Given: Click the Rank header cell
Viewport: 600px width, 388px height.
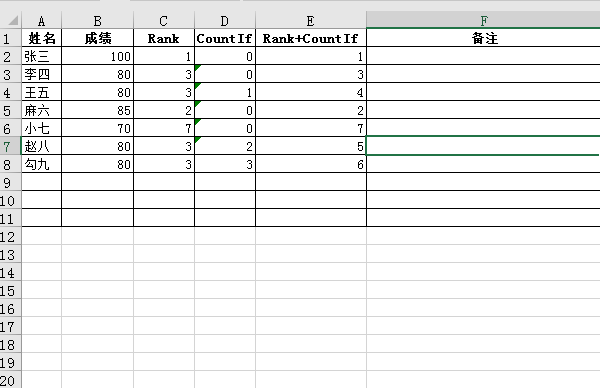Looking at the screenshot, I should pos(164,38).
